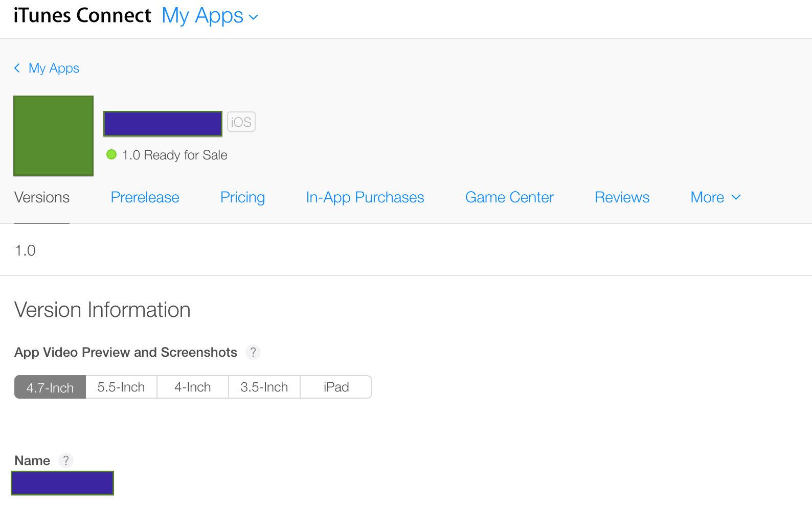The height and width of the screenshot is (507, 812).
Task: Select the 4.7-Inch screenshot size
Action: [x=50, y=387]
